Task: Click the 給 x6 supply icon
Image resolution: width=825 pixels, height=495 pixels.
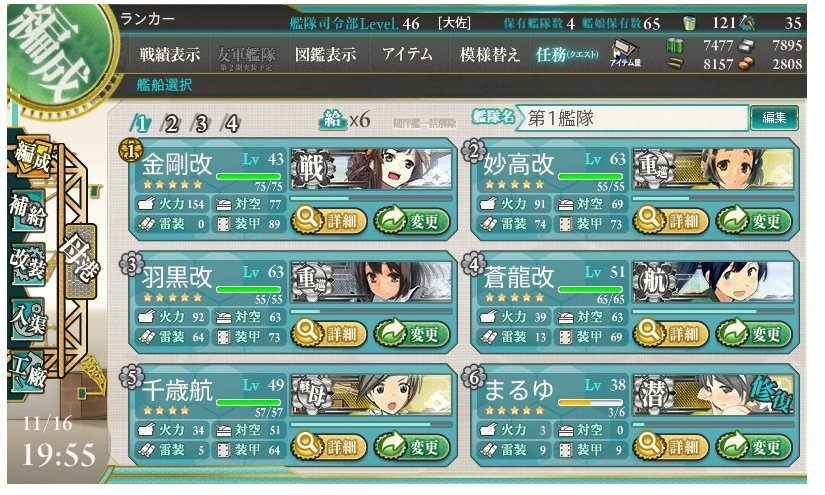Action: (x=345, y=120)
